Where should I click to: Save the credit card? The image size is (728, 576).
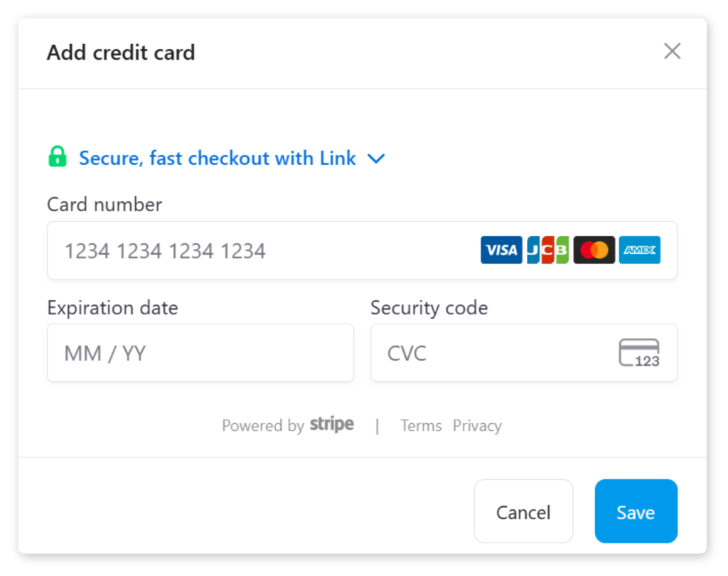coord(636,512)
